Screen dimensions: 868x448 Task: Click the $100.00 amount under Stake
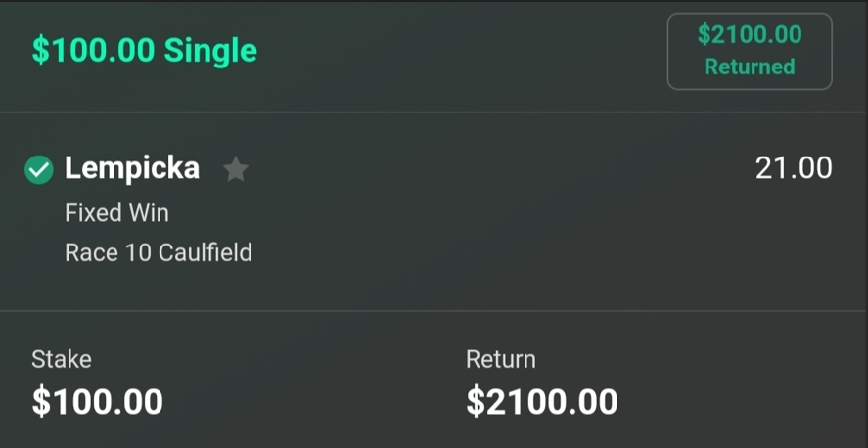pyautogui.click(x=97, y=401)
